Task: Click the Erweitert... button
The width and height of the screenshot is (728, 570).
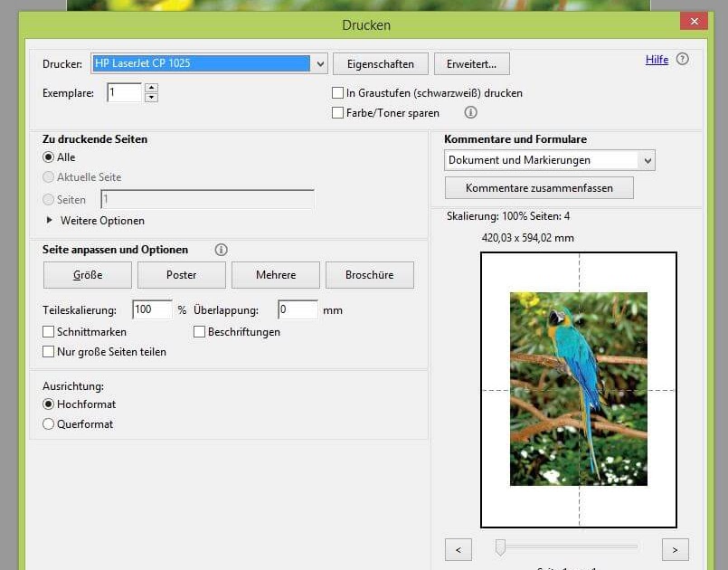Action: [x=472, y=64]
